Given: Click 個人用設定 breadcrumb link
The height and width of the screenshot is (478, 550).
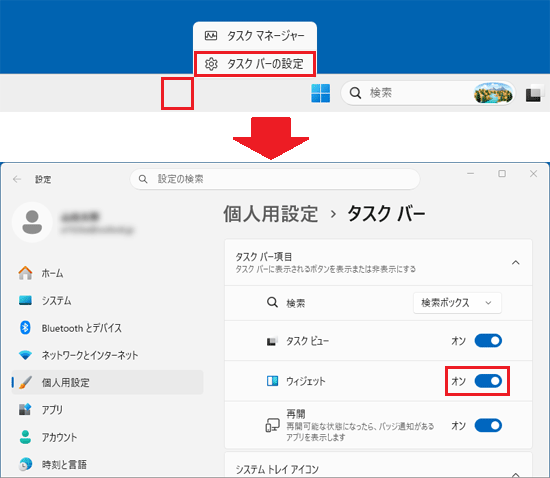Looking at the screenshot, I should point(270,214).
